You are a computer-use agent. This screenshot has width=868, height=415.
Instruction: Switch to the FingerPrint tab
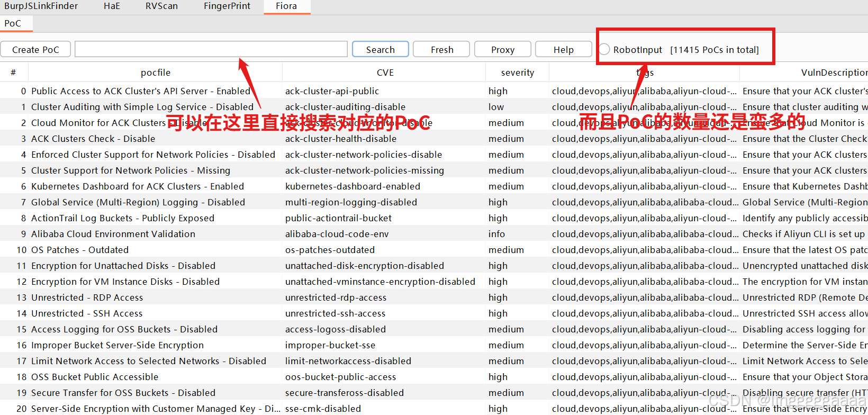(x=227, y=6)
